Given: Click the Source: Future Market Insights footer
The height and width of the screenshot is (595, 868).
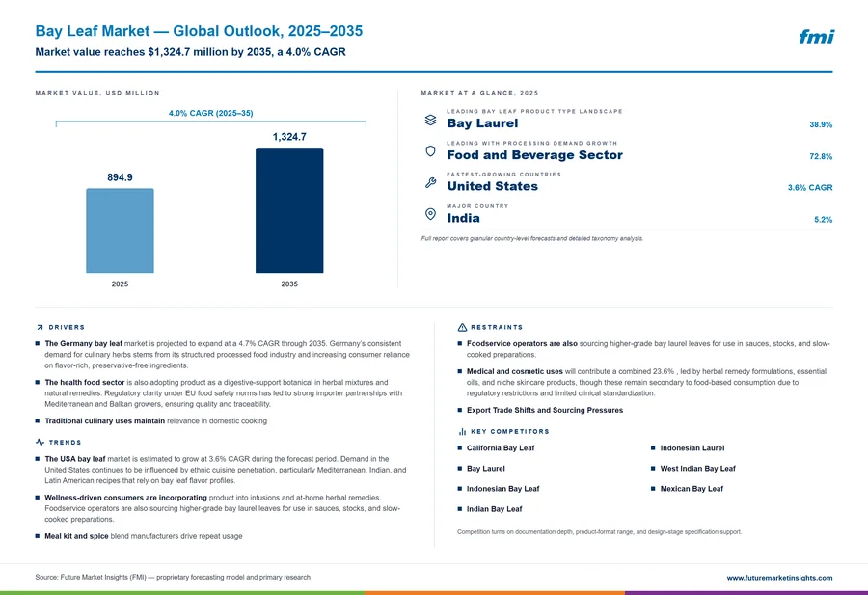Looking at the screenshot, I should (173, 577).
